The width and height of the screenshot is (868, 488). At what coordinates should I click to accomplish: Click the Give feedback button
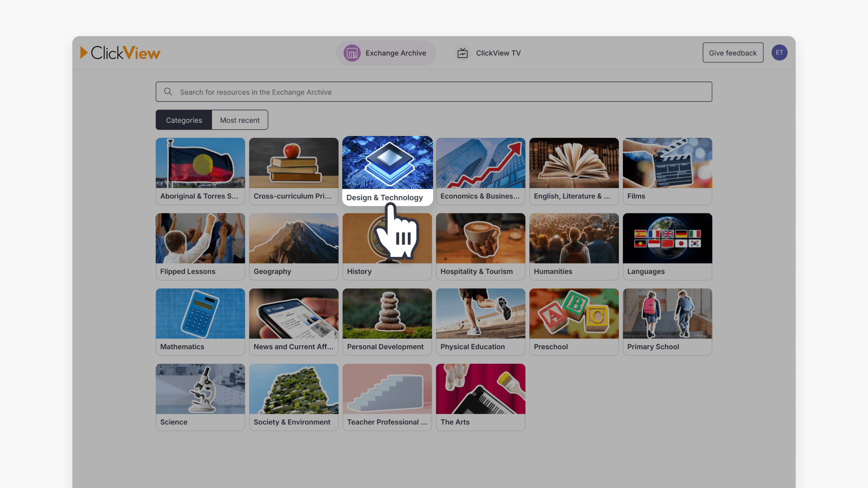733,52
